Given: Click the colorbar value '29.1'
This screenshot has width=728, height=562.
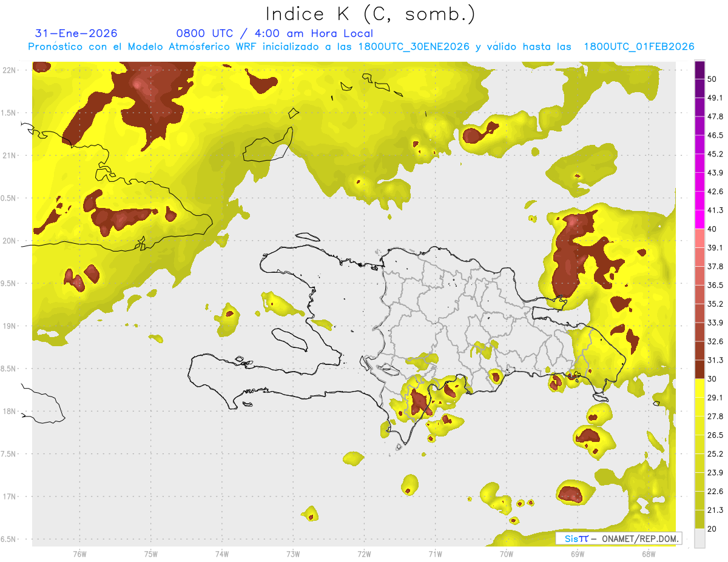Looking at the screenshot, I should click(x=715, y=398).
